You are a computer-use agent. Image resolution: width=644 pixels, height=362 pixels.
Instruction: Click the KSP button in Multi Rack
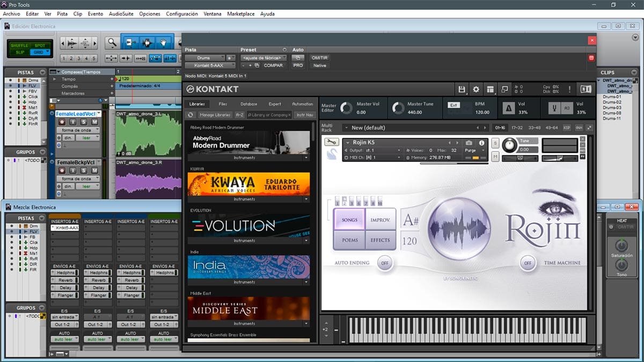(567, 128)
